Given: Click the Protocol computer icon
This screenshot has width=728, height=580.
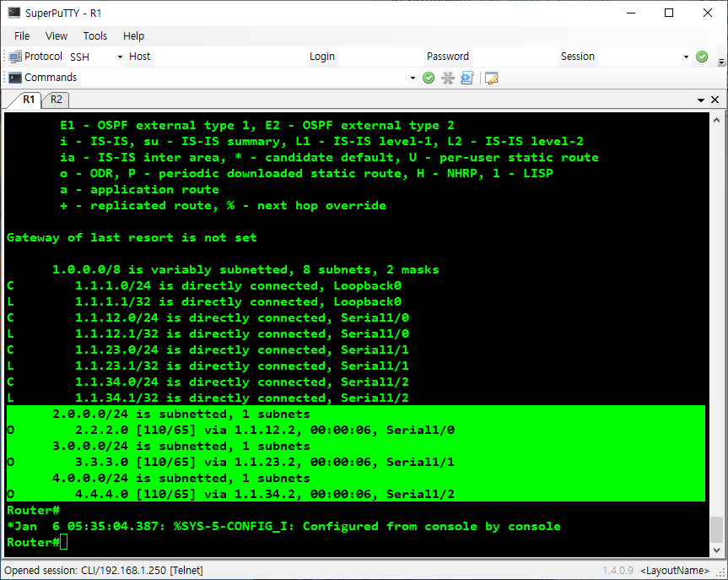Looking at the screenshot, I should pos(15,57).
